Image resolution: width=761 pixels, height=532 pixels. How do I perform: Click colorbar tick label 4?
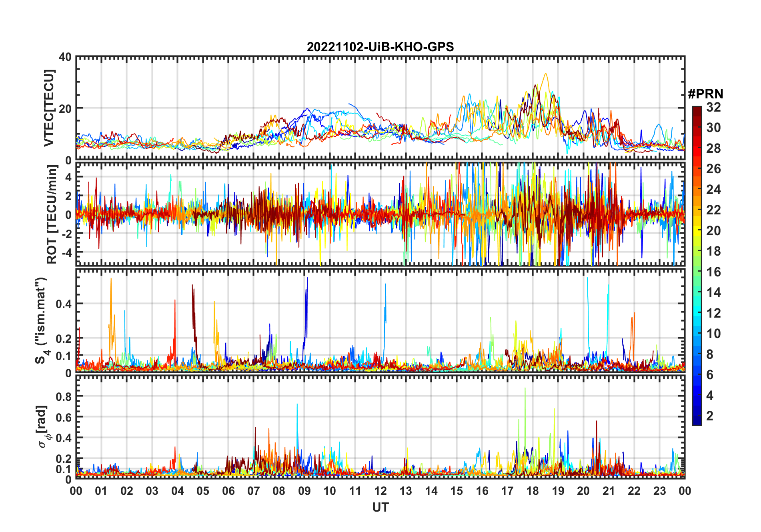[710, 396]
